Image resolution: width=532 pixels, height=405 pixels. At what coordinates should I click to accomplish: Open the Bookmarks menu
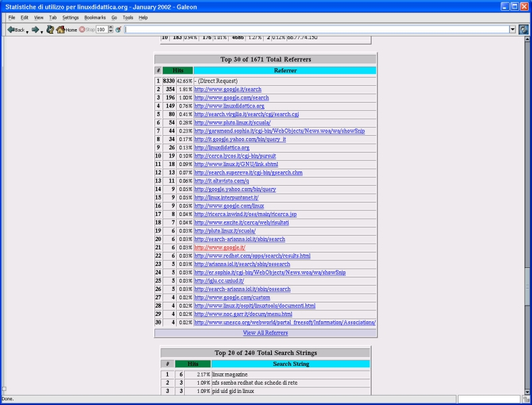click(x=95, y=18)
